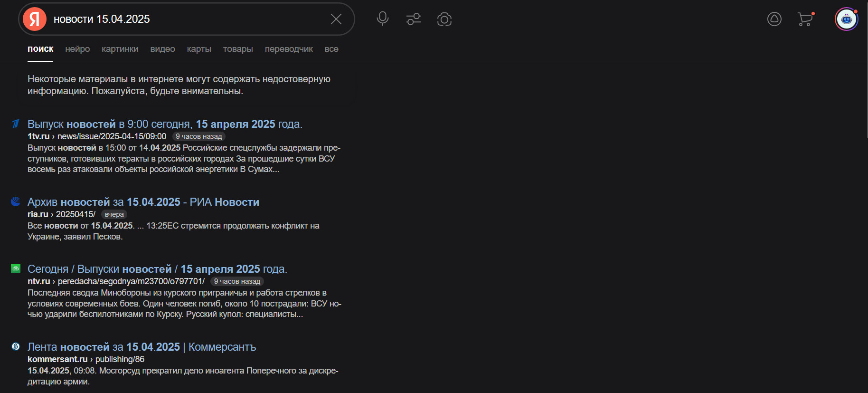The image size is (868, 393).
Task: Click the 9 часов назад badge under ntv.ru
Action: click(237, 281)
